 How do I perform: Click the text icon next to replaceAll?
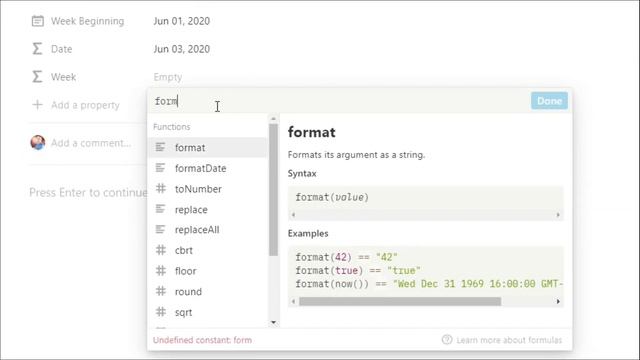tap(160, 229)
